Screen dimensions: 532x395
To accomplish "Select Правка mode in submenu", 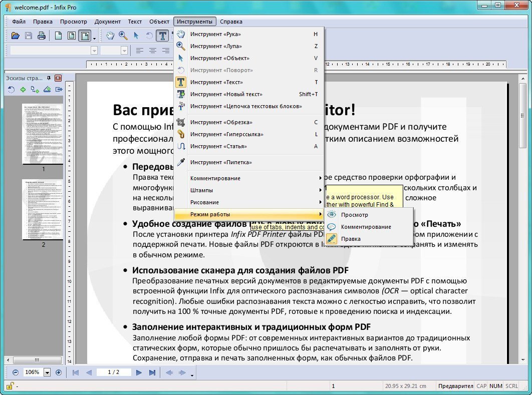I will point(369,239).
